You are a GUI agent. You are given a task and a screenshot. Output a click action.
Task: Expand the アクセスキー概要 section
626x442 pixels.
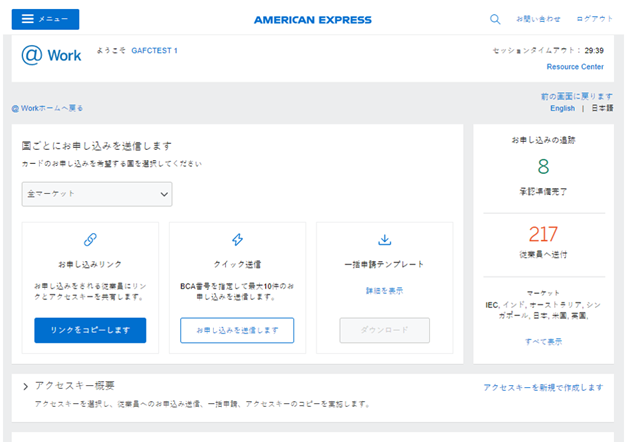point(25,386)
